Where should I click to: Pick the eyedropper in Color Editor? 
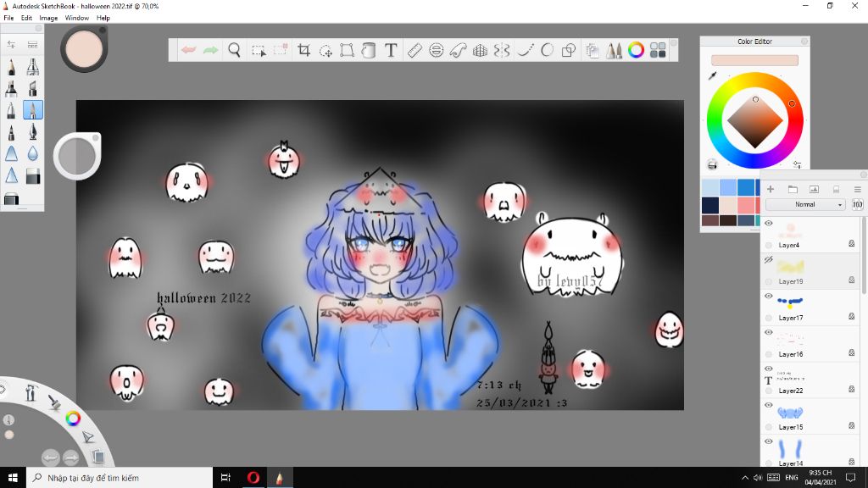click(712, 75)
